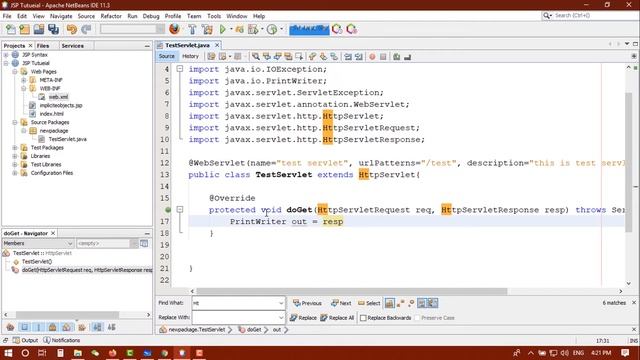
Task: Click the Build Project hammer icon
Action: click(x=192, y=29)
